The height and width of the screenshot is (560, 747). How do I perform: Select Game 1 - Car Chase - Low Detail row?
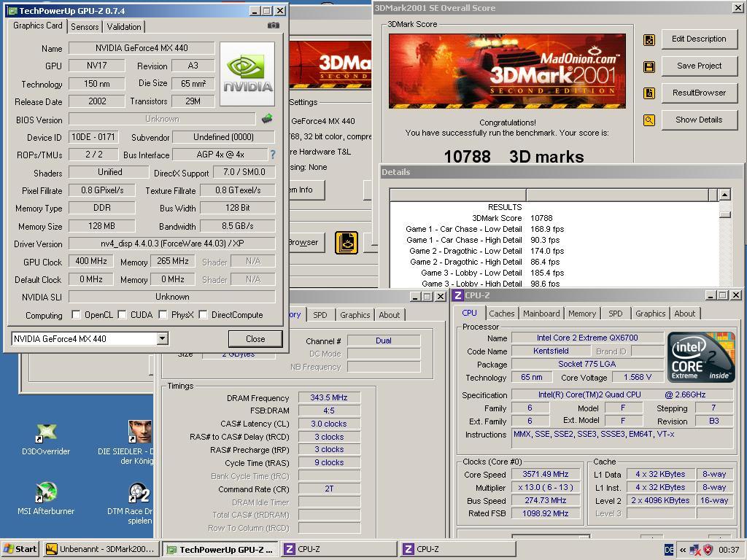(x=485, y=229)
